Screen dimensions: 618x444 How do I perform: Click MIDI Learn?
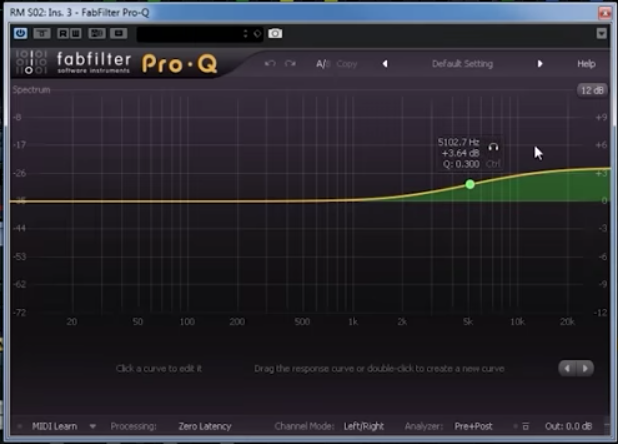click(x=54, y=426)
